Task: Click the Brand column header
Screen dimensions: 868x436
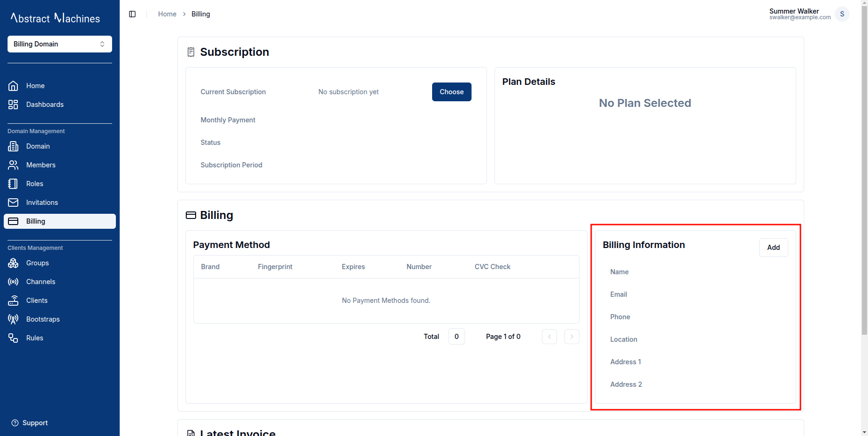Action: [210, 267]
